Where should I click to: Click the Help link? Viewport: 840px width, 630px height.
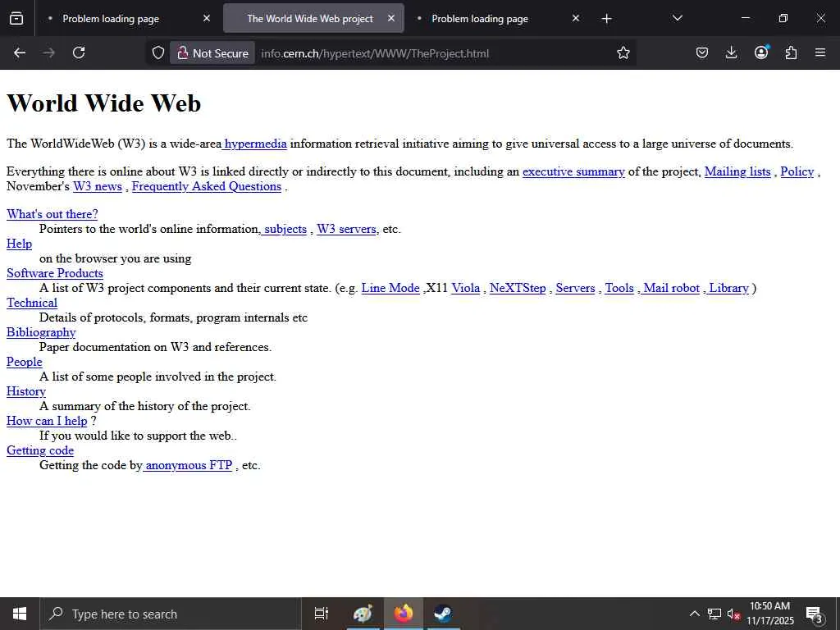click(x=20, y=244)
